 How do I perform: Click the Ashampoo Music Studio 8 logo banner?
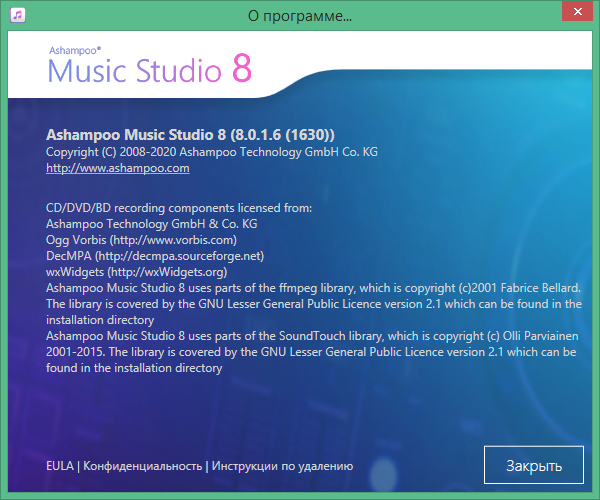pos(150,65)
